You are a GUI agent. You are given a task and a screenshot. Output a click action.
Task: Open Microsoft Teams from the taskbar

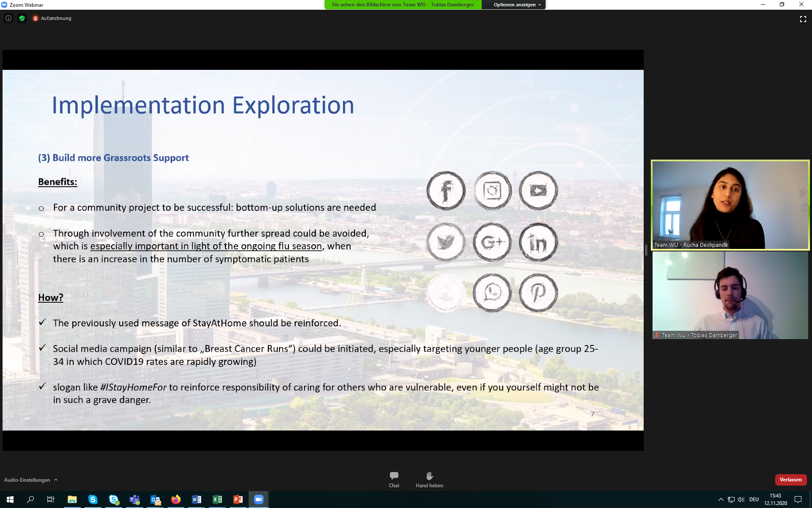click(134, 500)
